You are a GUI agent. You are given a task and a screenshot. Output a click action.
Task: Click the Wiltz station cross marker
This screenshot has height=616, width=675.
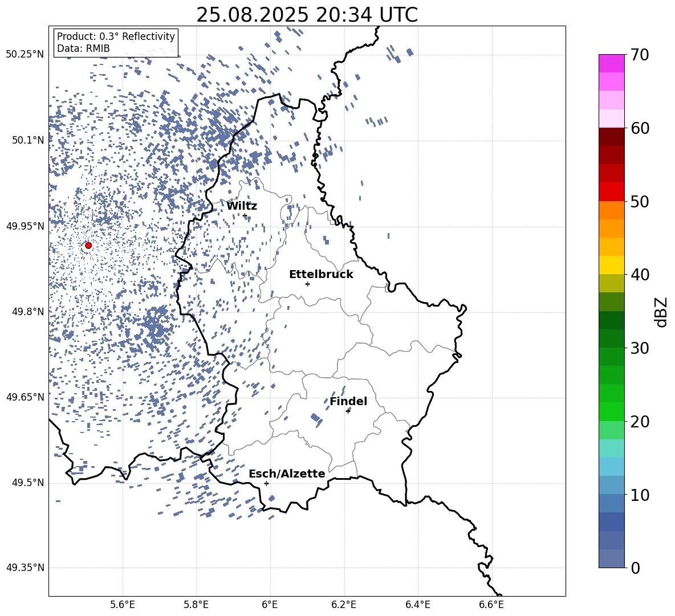pos(245,216)
